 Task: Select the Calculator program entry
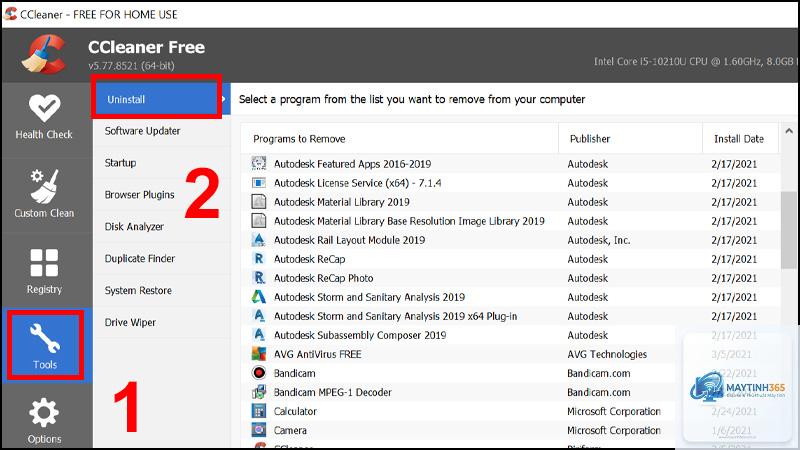(510, 411)
